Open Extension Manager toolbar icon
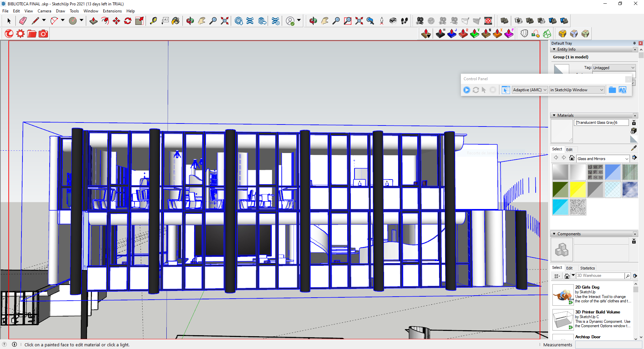 275,21
